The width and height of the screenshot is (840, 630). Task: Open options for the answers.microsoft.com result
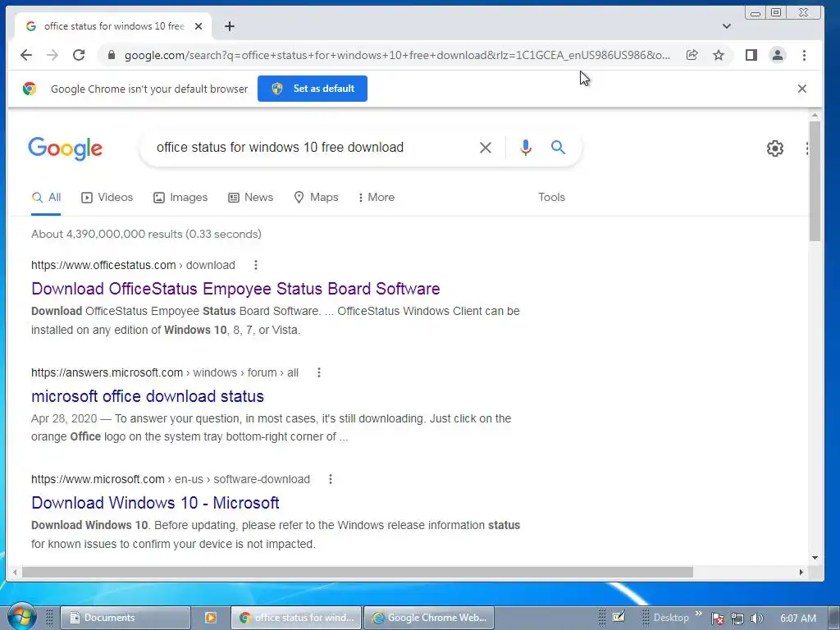pyautogui.click(x=319, y=373)
